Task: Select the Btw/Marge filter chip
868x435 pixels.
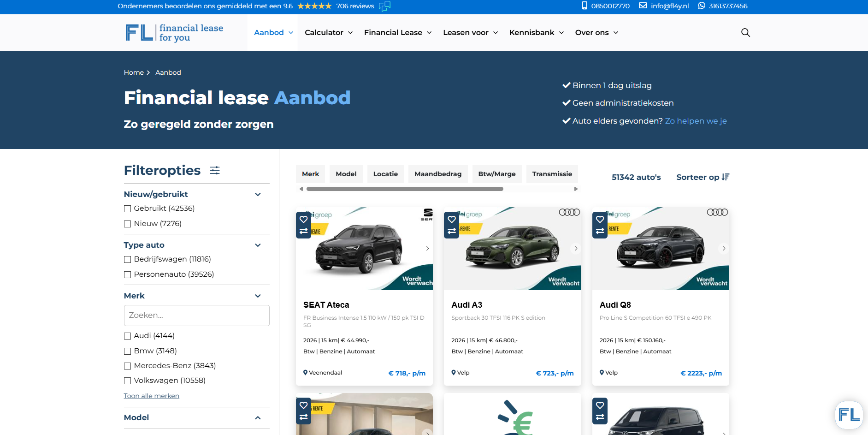Action: tap(497, 174)
